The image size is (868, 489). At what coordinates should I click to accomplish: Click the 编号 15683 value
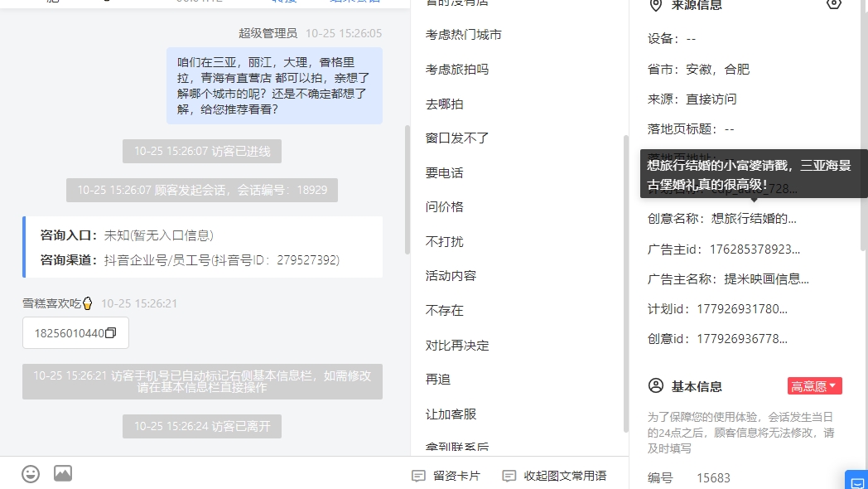(713, 478)
